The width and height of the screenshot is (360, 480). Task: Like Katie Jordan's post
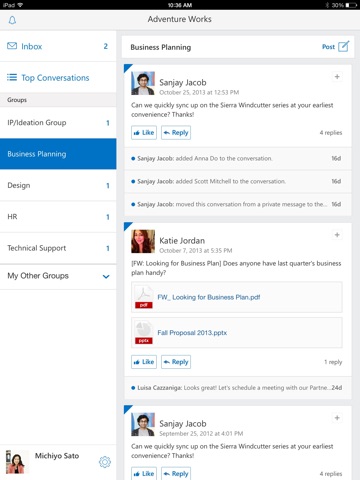click(144, 362)
